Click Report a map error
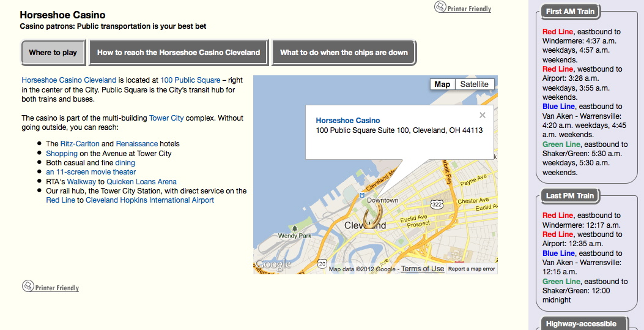Viewport: 644px width, 330px height. click(472, 269)
